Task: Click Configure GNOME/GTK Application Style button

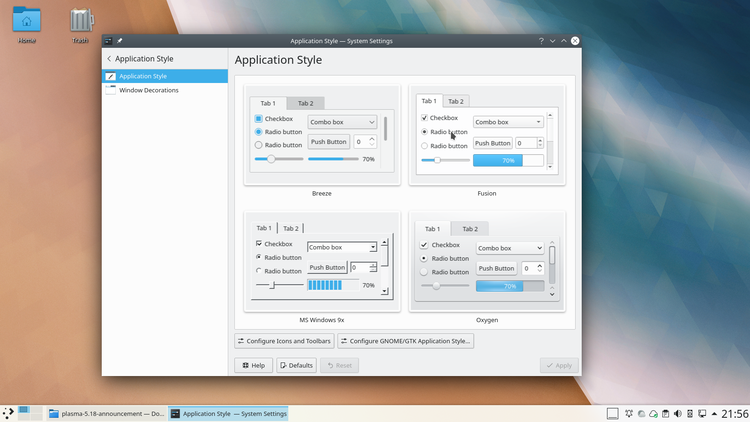Action: (x=406, y=341)
